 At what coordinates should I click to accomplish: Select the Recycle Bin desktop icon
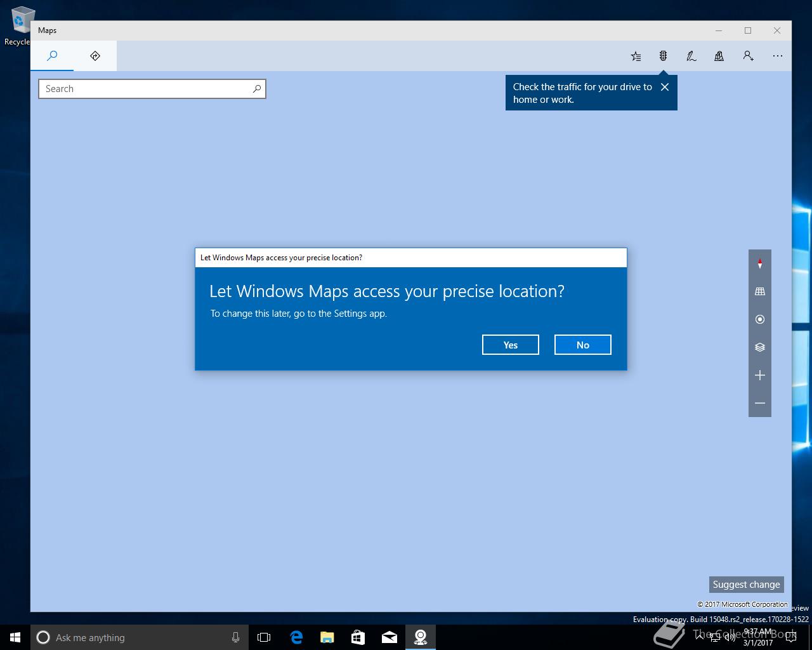[x=19, y=25]
